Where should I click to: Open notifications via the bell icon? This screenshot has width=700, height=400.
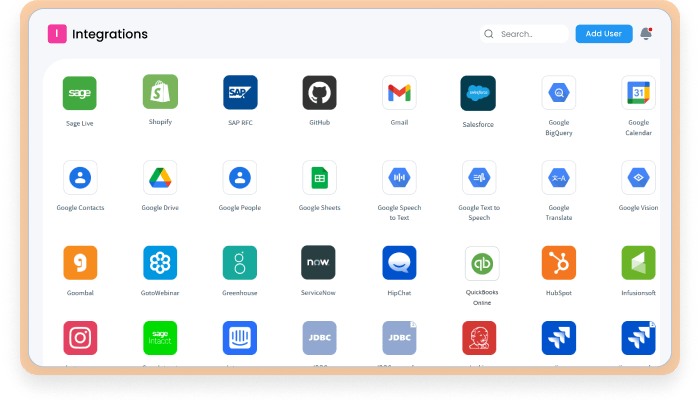pos(646,33)
